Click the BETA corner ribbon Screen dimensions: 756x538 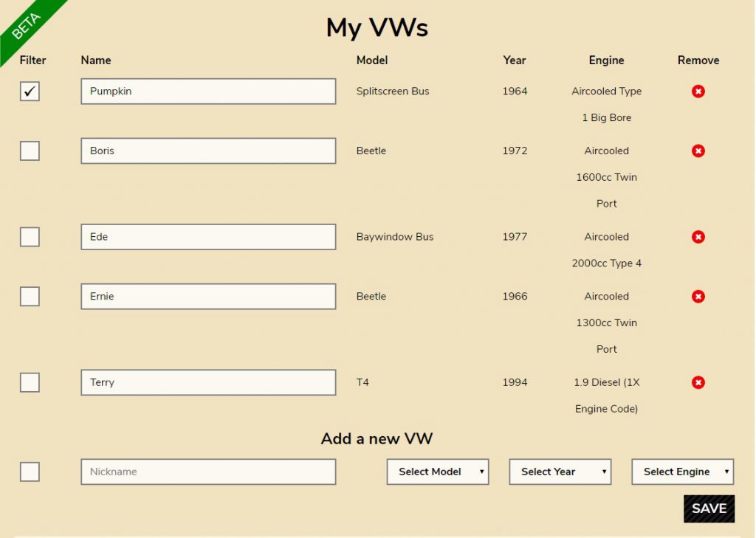[27, 25]
